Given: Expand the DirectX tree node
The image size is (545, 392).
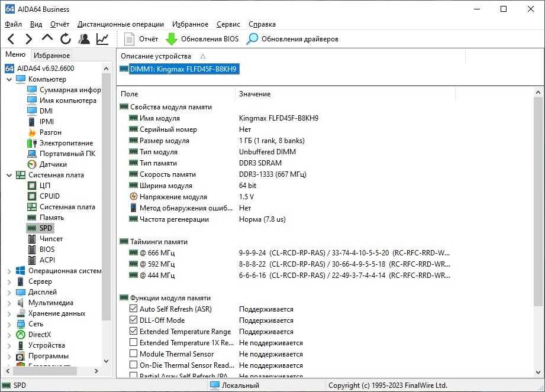Looking at the screenshot, I should click(x=9, y=335).
